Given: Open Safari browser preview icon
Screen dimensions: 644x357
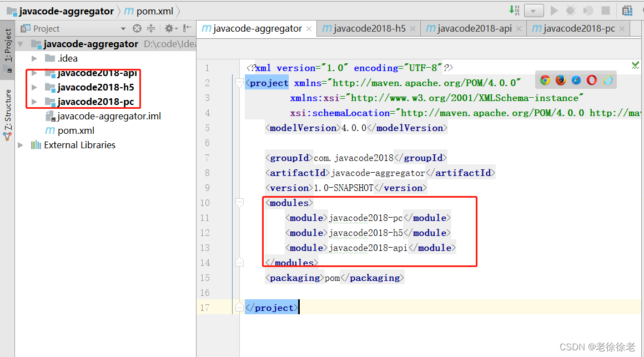Looking at the screenshot, I should click(576, 80).
